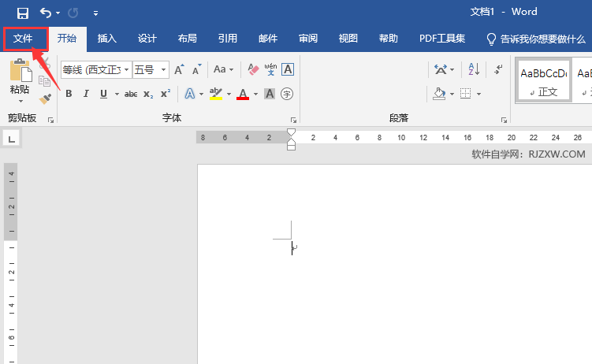
Task: Toggle subscript formatting
Action: 148,94
